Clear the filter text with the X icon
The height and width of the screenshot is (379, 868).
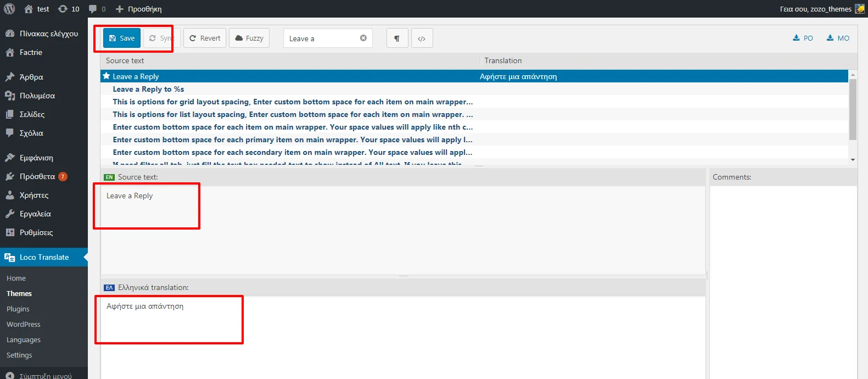(x=363, y=38)
